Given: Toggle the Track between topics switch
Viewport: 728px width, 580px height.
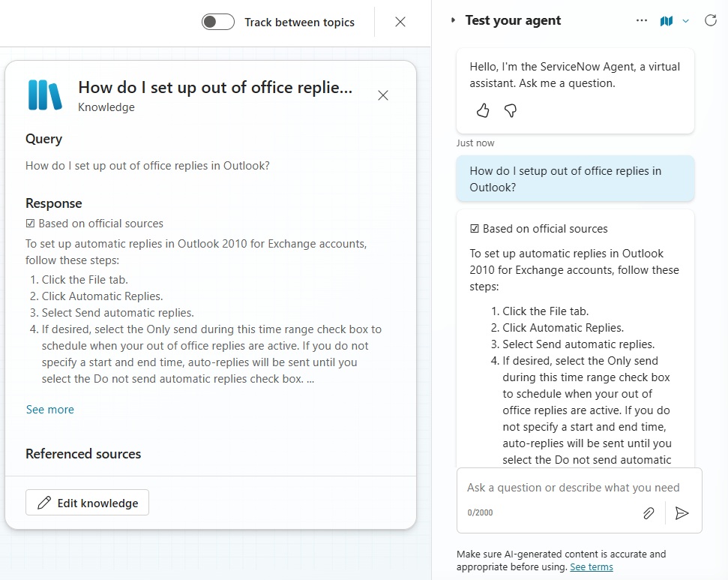Looking at the screenshot, I should (217, 22).
